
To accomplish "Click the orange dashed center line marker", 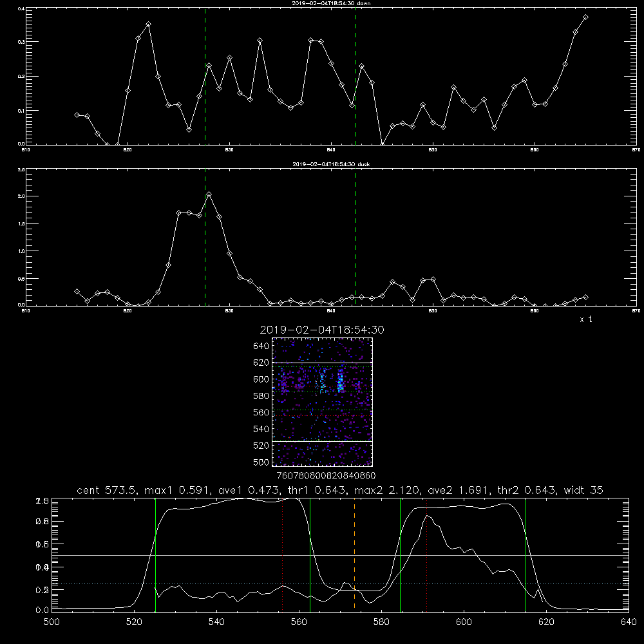I will (x=354, y=554).
